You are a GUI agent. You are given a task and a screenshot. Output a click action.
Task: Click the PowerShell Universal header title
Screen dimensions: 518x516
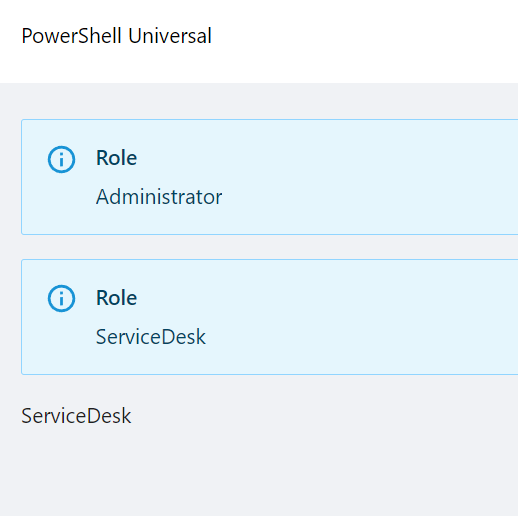pos(116,36)
